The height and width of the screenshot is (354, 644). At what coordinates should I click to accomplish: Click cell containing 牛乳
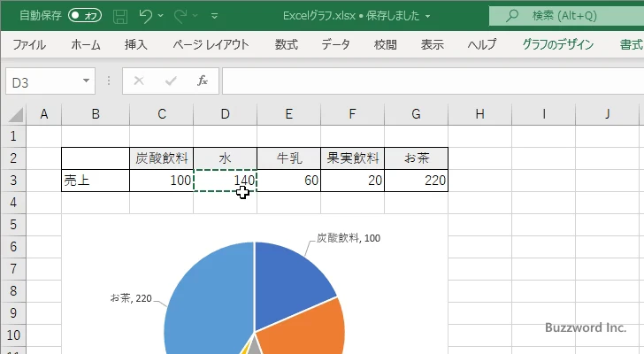pyautogui.click(x=288, y=158)
